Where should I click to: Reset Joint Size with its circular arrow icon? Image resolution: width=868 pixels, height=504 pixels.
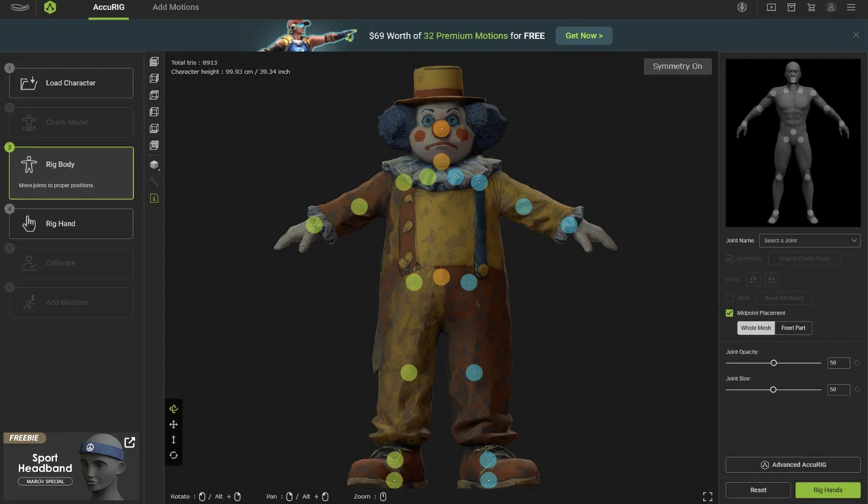point(857,389)
